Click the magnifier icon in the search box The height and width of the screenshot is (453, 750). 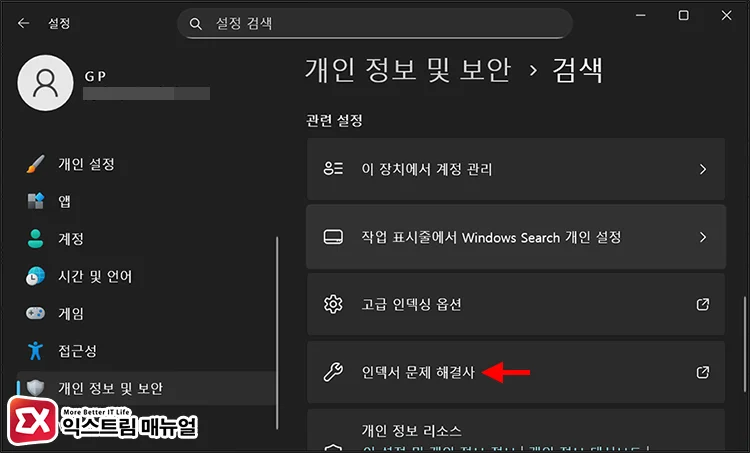(x=195, y=23)
